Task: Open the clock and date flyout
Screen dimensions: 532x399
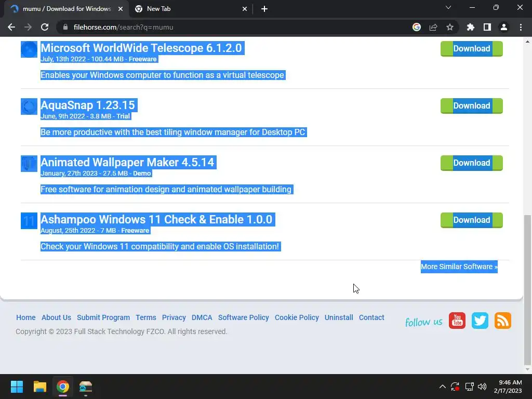Action: [508, 387]
